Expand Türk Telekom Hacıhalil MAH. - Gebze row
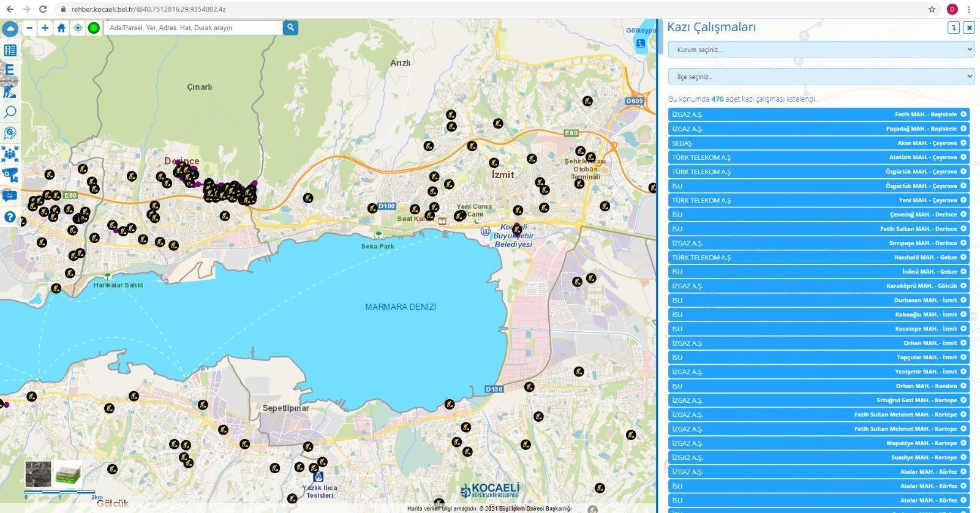The image size is (980, 513). [x=819, y=257]
